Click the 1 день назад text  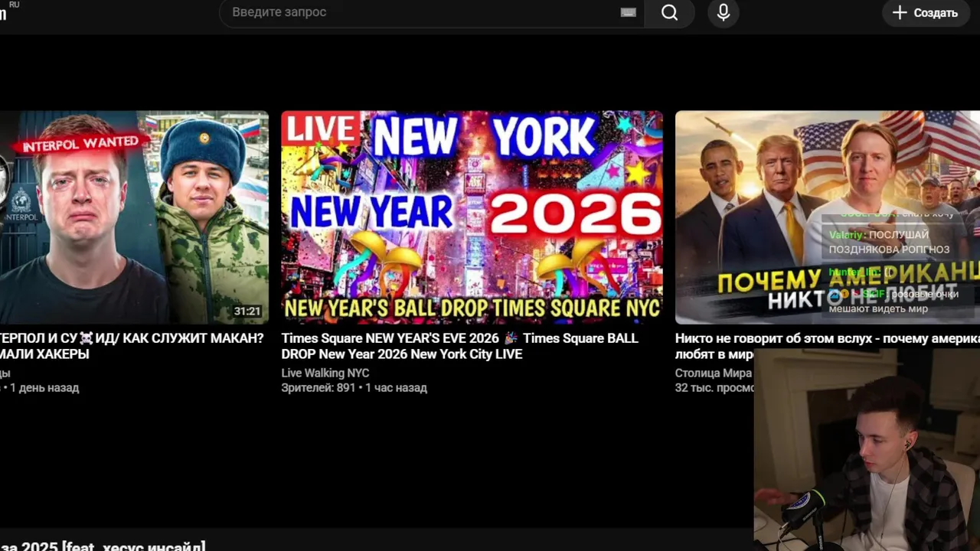[44, 388]
